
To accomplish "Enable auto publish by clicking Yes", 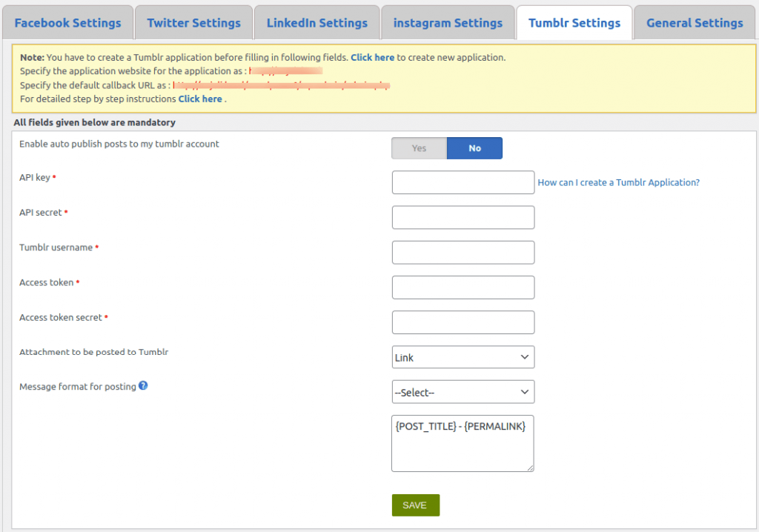I will (419, 147).
